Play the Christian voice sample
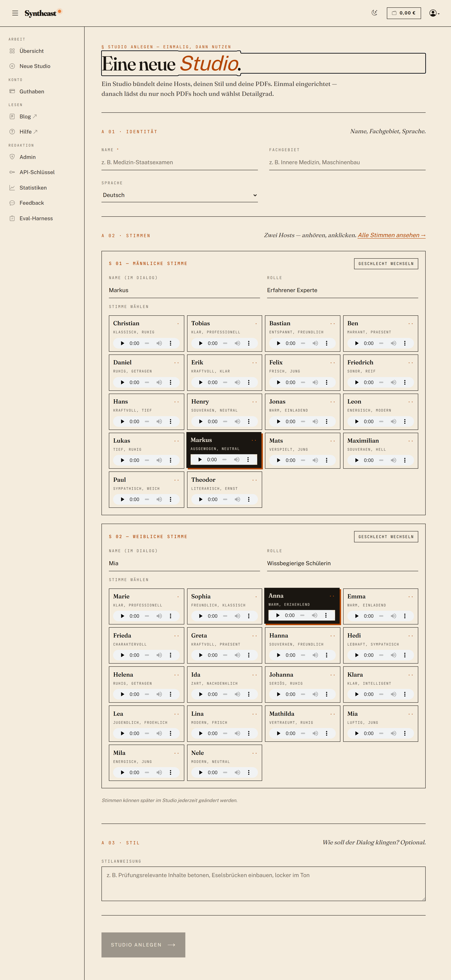 122,344
